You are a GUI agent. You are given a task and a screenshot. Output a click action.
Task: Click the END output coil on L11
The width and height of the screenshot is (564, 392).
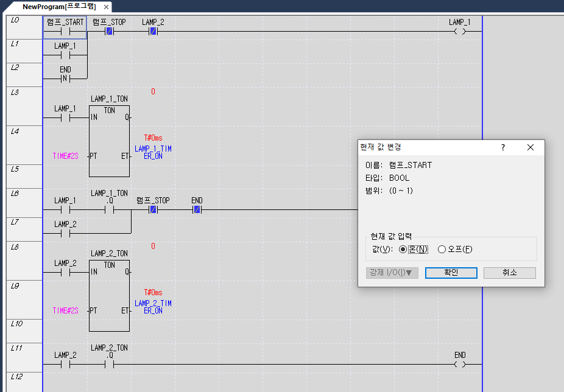pos(460,365)
